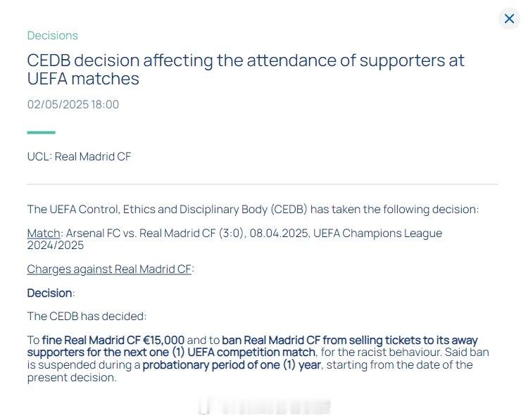Click the blurred watermark at the bottom

pos(265,407)
